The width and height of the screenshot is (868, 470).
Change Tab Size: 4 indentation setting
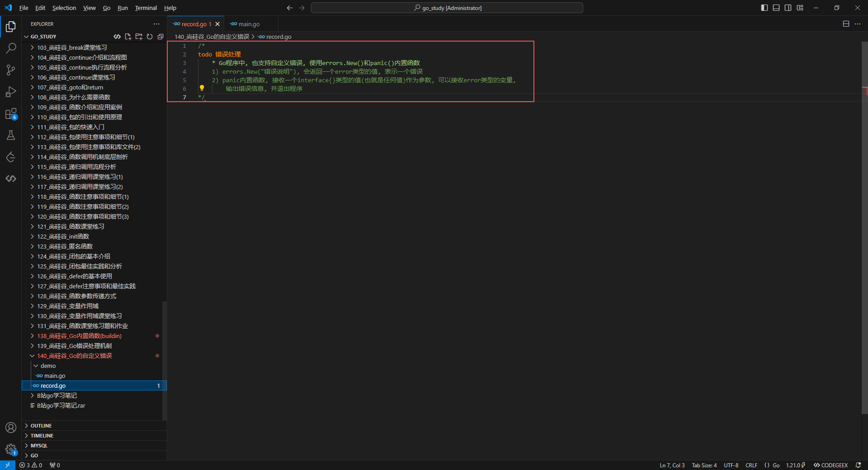(x=704, y=465)
